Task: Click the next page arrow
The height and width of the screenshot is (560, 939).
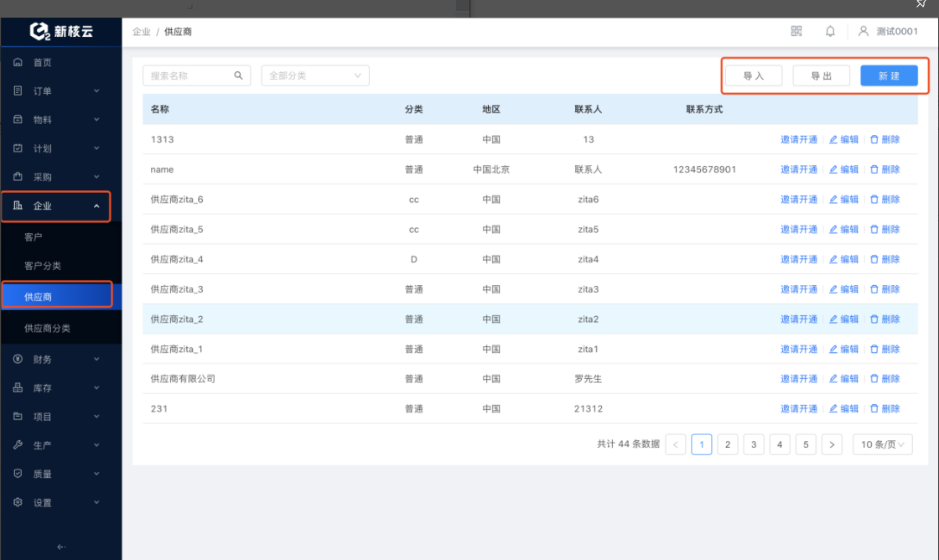Action: point(832,444)
